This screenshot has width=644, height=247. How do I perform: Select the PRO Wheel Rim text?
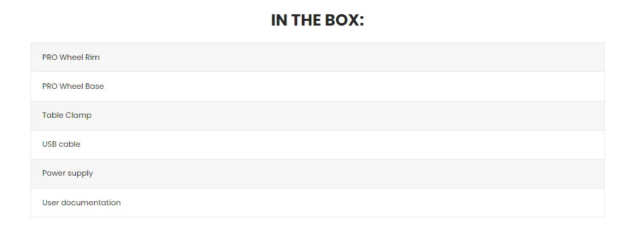(x=71, y=57)
